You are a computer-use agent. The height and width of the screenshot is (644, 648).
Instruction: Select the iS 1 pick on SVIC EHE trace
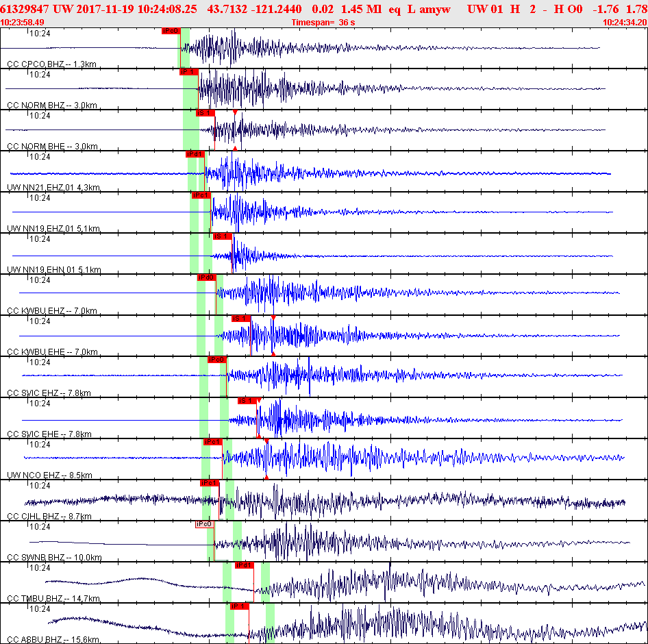[247, 401]
